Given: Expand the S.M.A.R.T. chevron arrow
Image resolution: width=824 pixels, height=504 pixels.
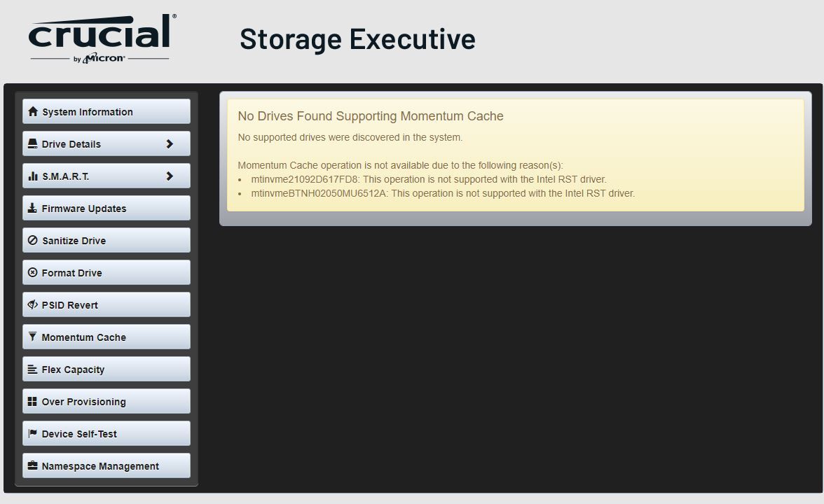Looking at the screenshot, I should (x=169, y=176).
